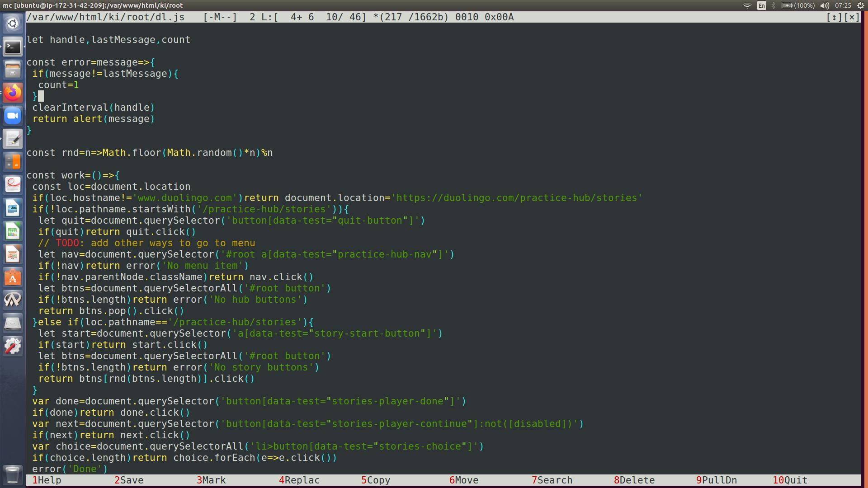Open the Files manager dock icon
868x488 pixels.
pyautogui.click(x=13, y=70)
